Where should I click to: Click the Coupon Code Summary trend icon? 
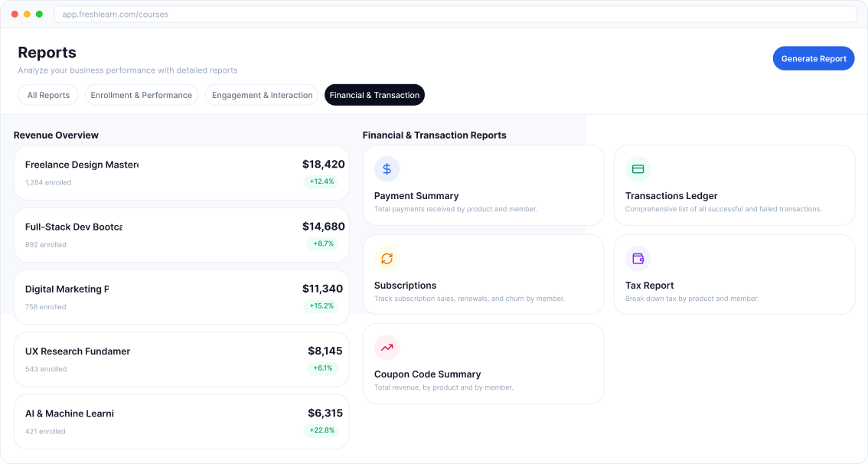point(387,348)
